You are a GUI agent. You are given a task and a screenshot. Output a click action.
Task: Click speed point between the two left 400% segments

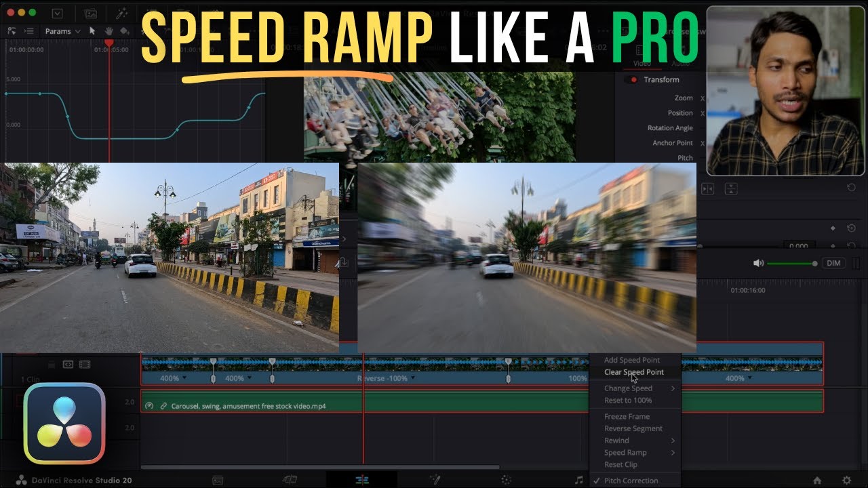pyautogui.click(x=213, y=371)
